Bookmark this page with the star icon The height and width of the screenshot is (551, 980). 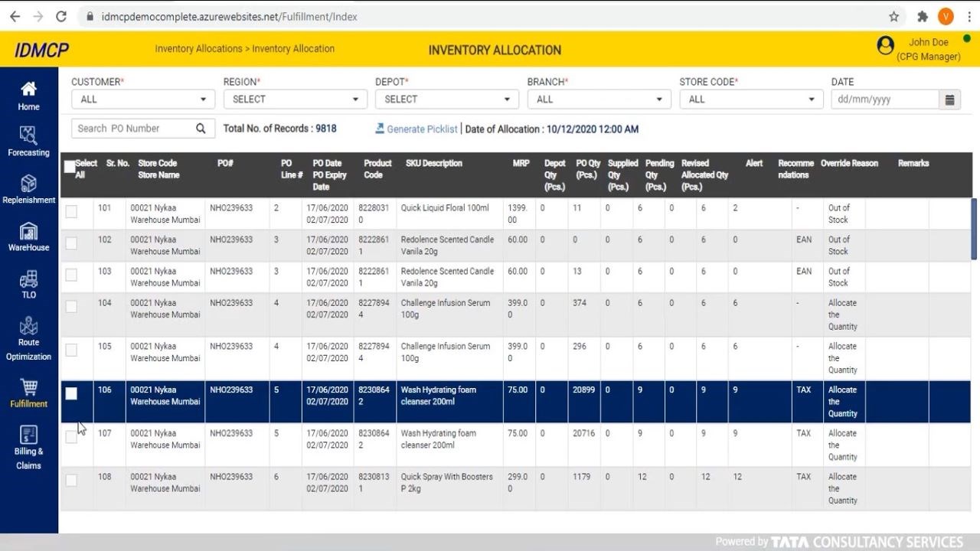click(893, 16)
